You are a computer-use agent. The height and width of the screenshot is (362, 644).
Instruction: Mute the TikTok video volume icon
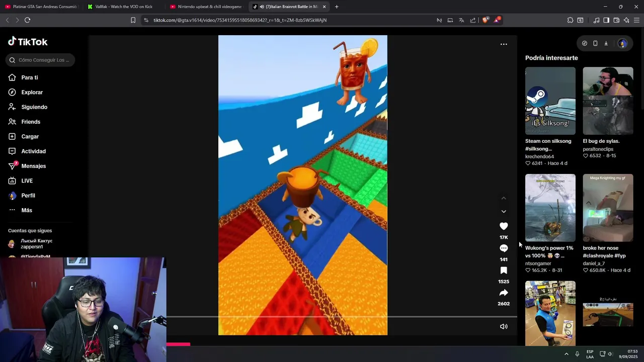504,326
